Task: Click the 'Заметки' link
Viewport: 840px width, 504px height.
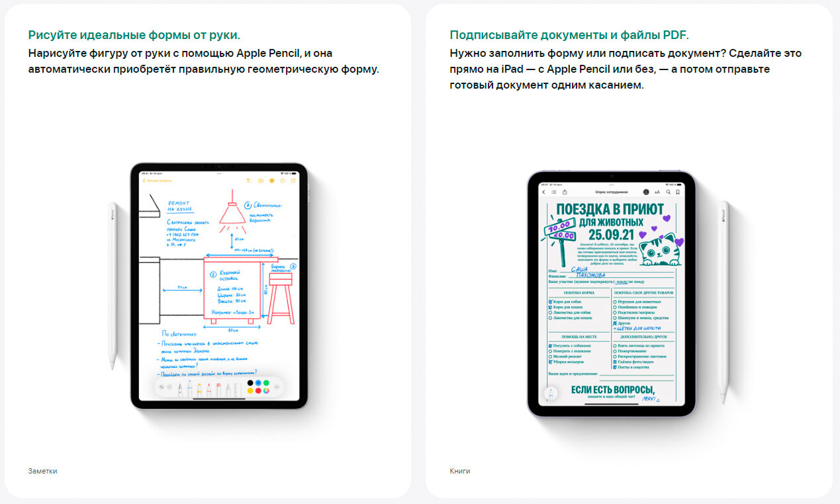Action: click(x=42, y=471)
